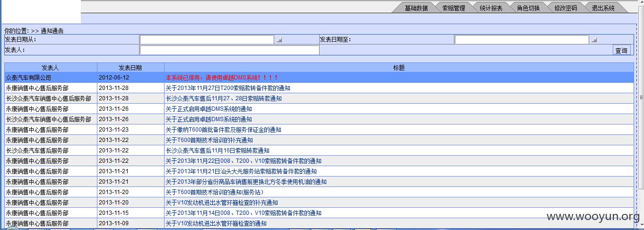Click the 发表人 column header
This screenshot has width=644, height=230.
[51, 68]
